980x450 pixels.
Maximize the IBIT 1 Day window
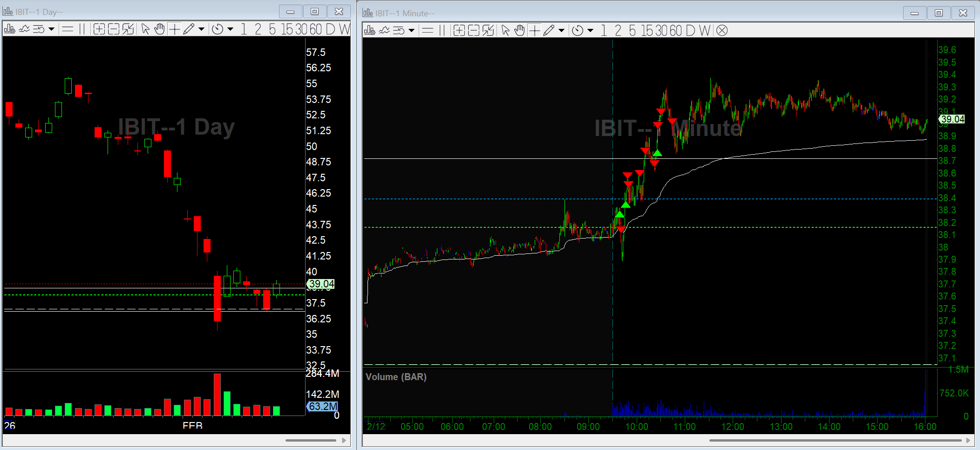click(x=315, y=12)
